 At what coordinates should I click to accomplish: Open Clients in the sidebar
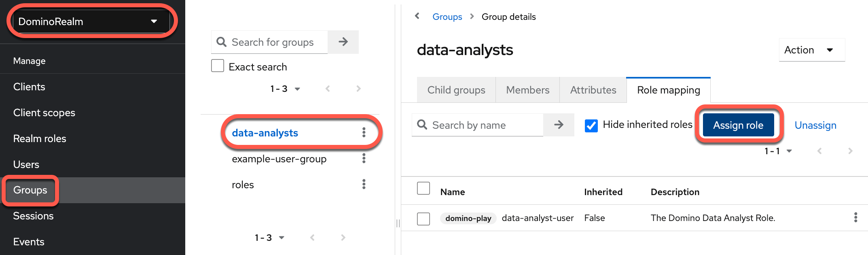coord(29,87)
